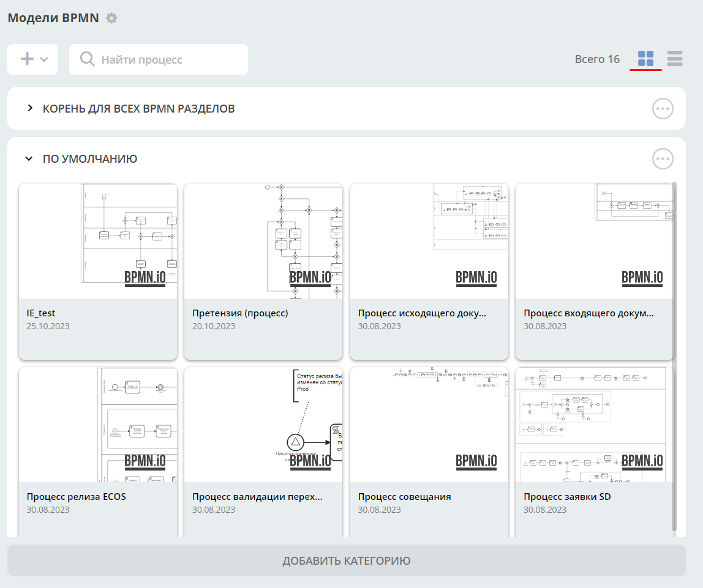Viewport: 703px width, 588px height.
Task: Open the IE_test diagram thumbnail
Action: [98, 241]
